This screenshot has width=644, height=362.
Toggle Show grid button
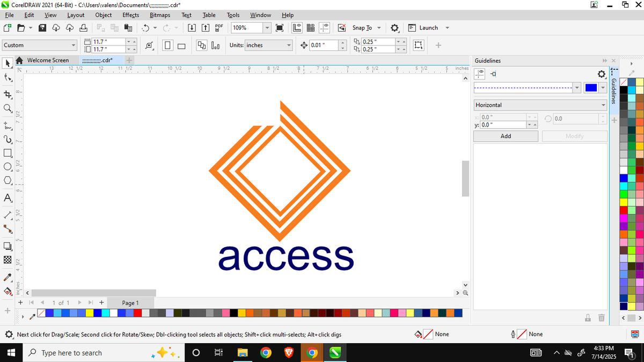click(x=311, y=28)
